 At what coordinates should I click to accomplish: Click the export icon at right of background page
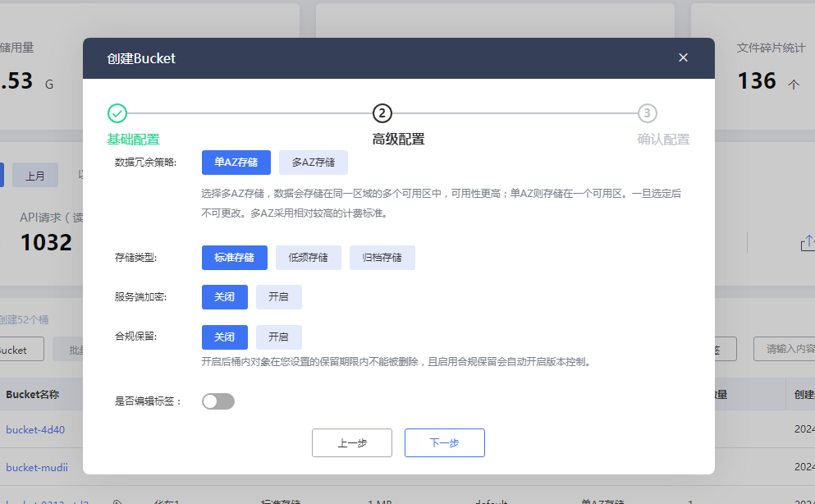coord(808,243)
